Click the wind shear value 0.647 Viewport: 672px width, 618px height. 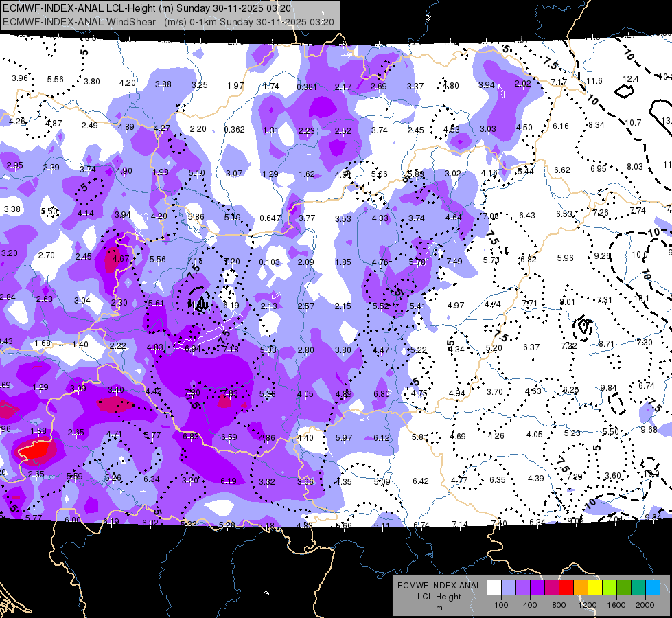(270, 218)
